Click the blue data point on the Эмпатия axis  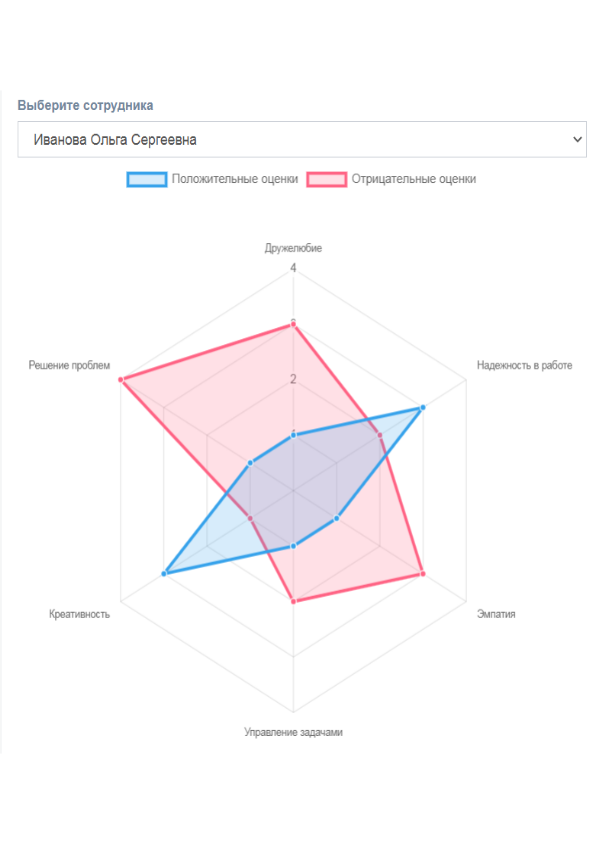337,518
